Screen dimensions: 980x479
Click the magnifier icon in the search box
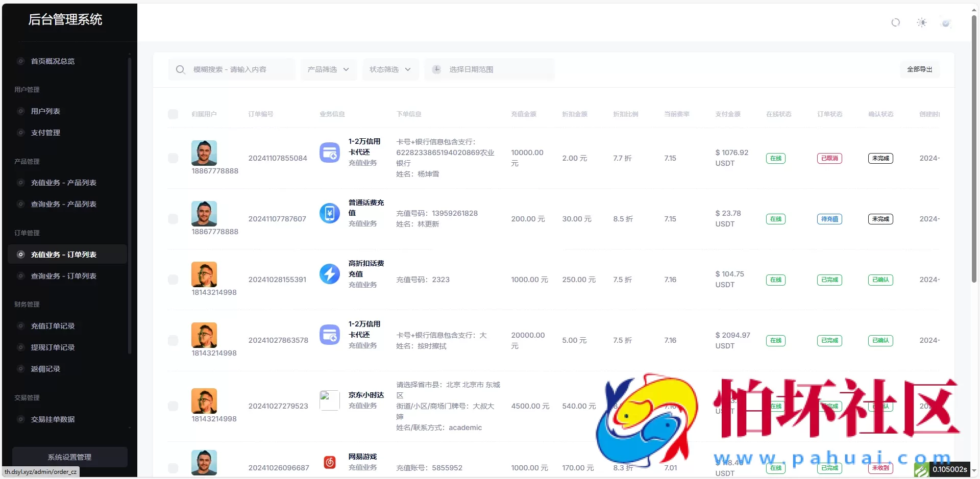pos(180,69)
